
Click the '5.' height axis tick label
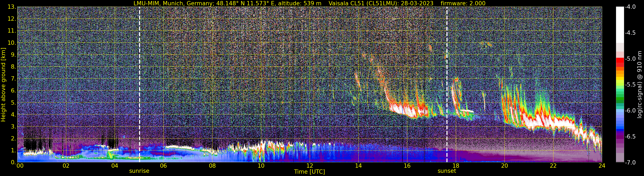pos(13,103)
